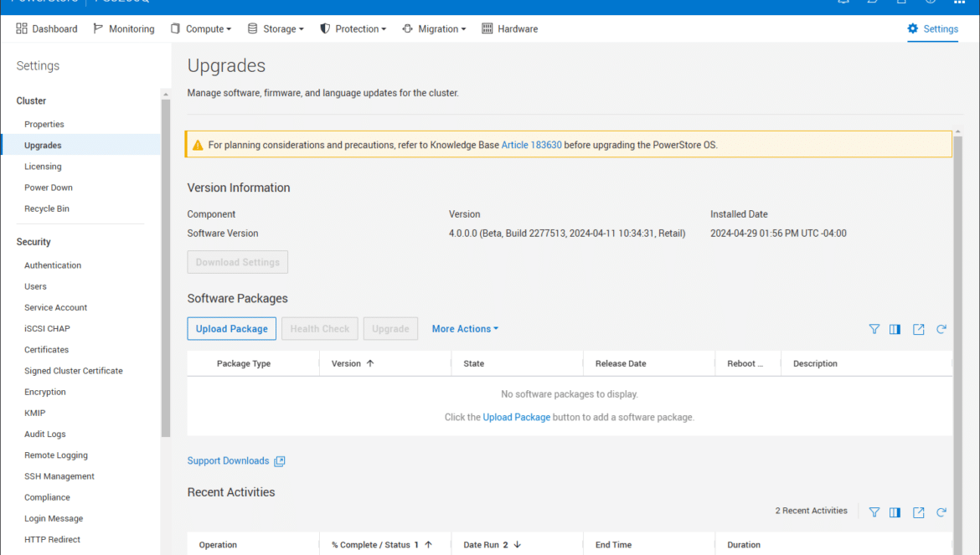
Task: Click the software version value 4.0.0.0
Action: click(x=567, y=234)
